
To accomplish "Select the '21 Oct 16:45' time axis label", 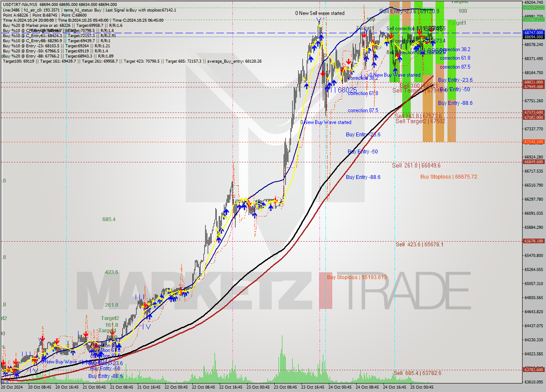I will click(x=149, y=387).
